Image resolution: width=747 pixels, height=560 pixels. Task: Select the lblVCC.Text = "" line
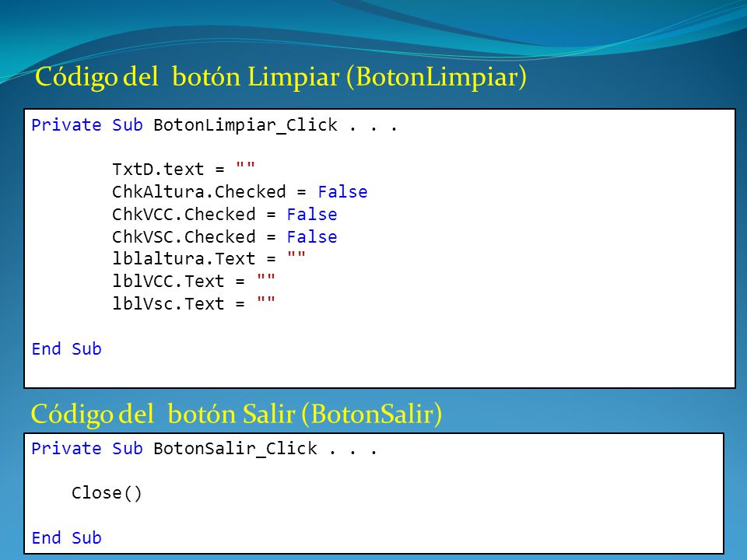(x=194, y=281)
